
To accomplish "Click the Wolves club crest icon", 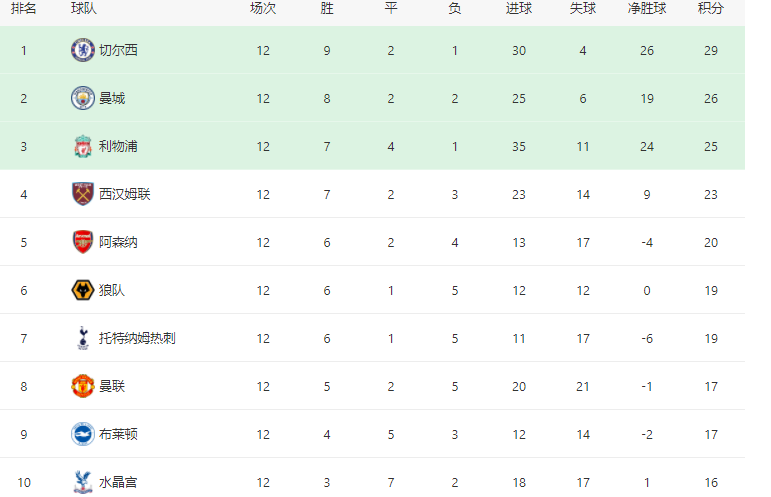I will pyautogui.click(x=83, y=290).
